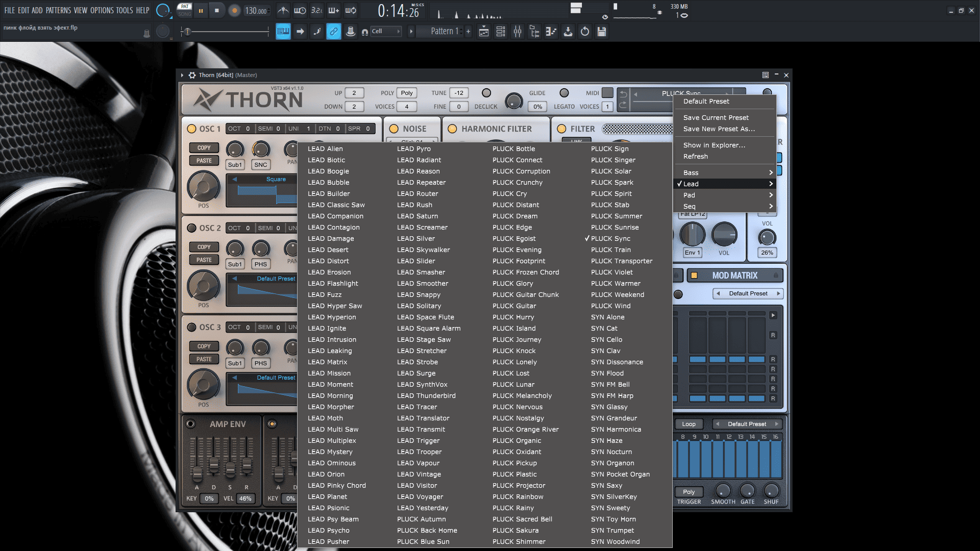This screenshot has width=980, height=551.
Task: Click the AMP ENV Attack fader
Action: [197, 473]
